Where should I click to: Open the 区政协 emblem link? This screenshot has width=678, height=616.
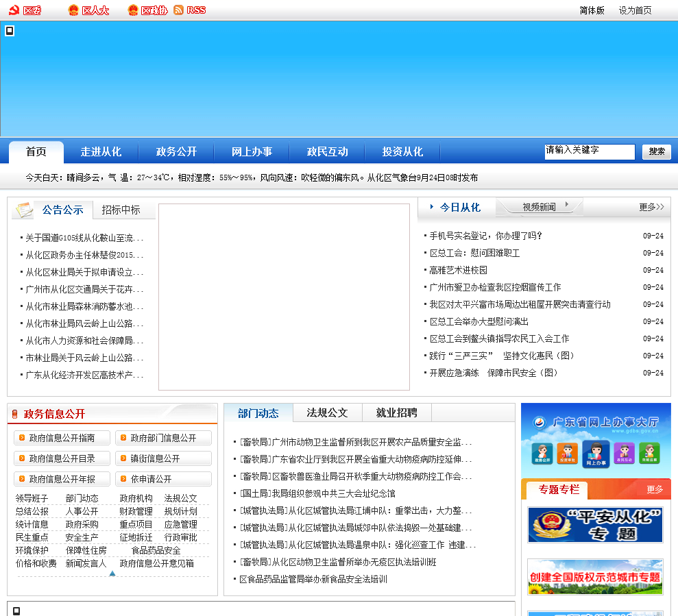click(133, 10)
